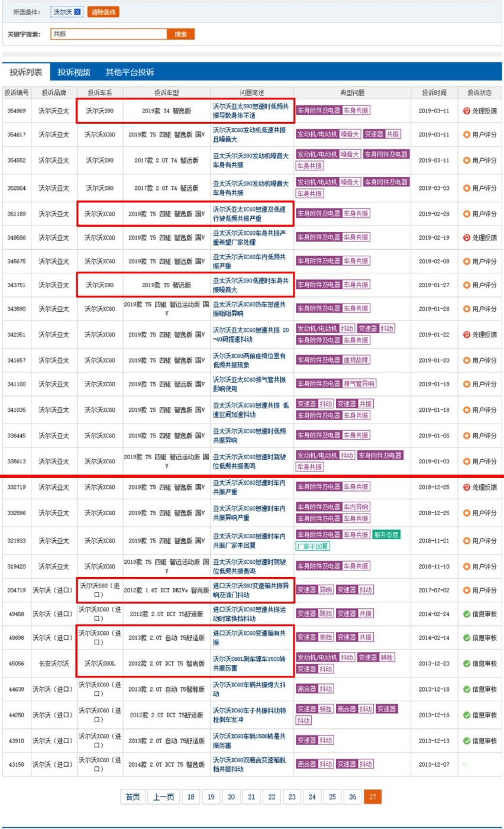Click the 排气管异响 tag in row 341100
504x829 pixels.
[359, 384]
